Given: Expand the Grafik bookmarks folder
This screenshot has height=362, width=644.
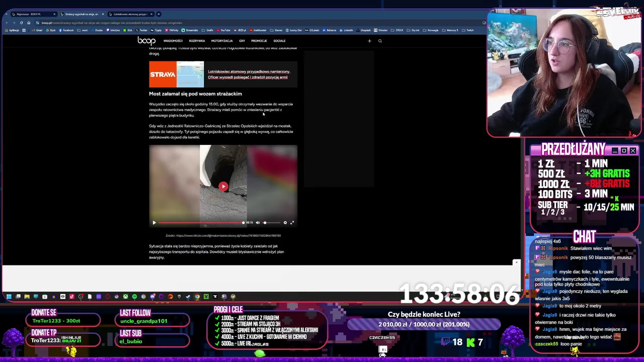Looking at the screenshot, I should point(207,30).
